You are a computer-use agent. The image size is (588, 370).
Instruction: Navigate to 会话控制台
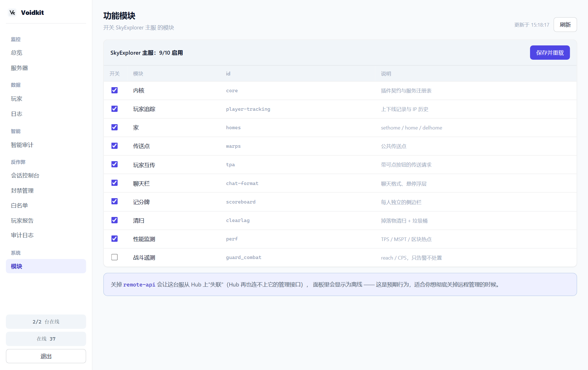tap(46, 175)
